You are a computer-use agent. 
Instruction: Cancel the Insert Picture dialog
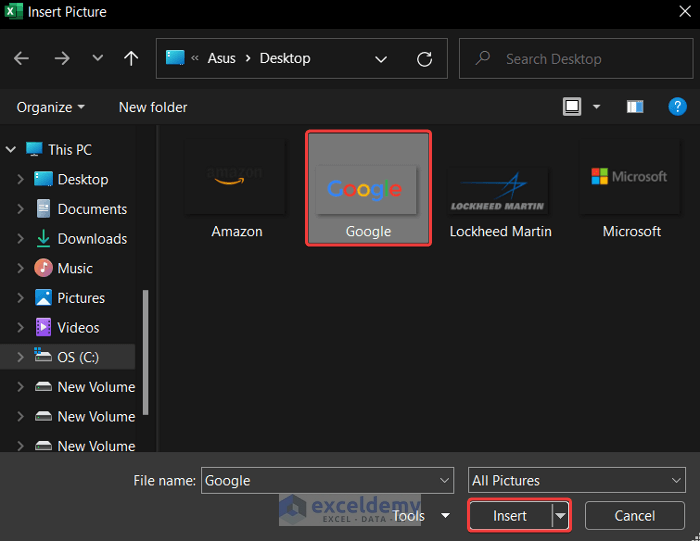click(x=634, y=516)
